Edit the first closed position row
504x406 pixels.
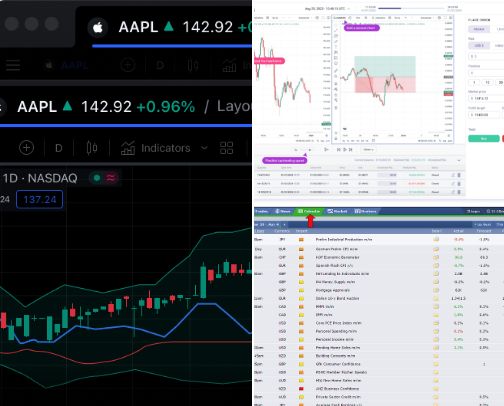coord(453,175)
